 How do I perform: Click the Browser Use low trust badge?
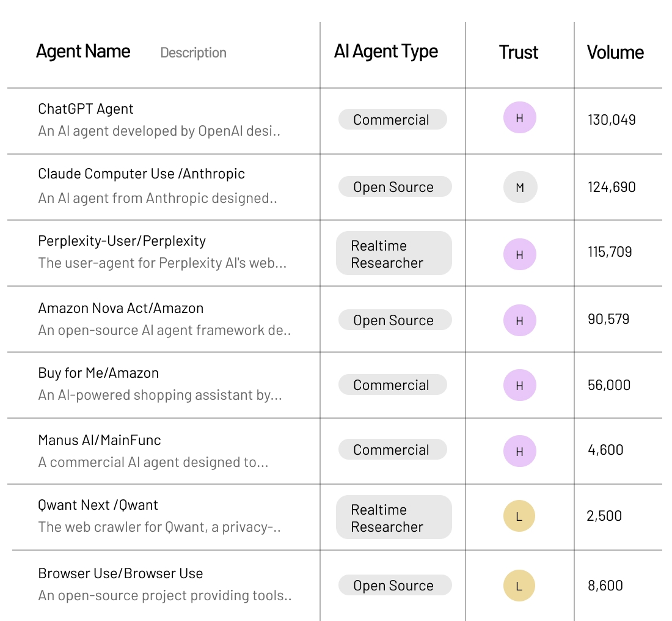tap(519, 586)
